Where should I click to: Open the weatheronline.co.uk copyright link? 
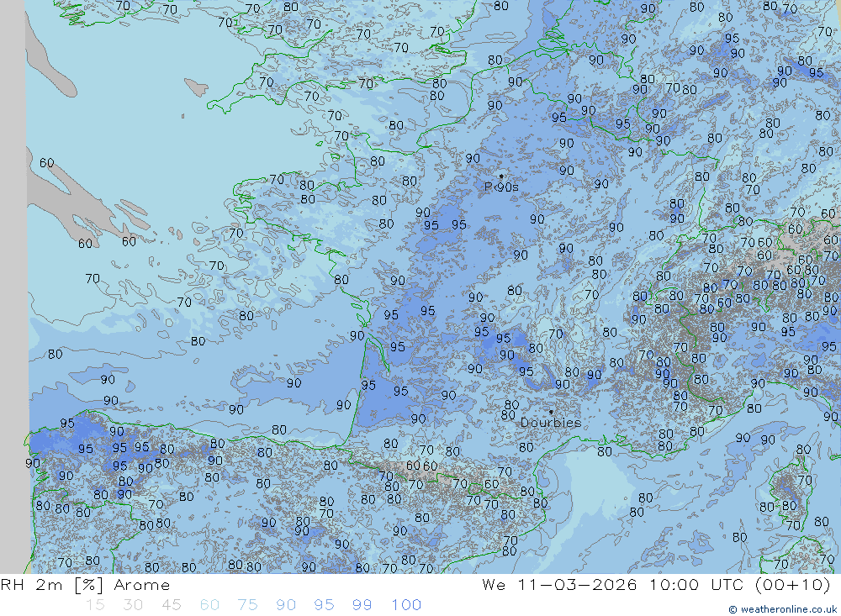(782, 609)
